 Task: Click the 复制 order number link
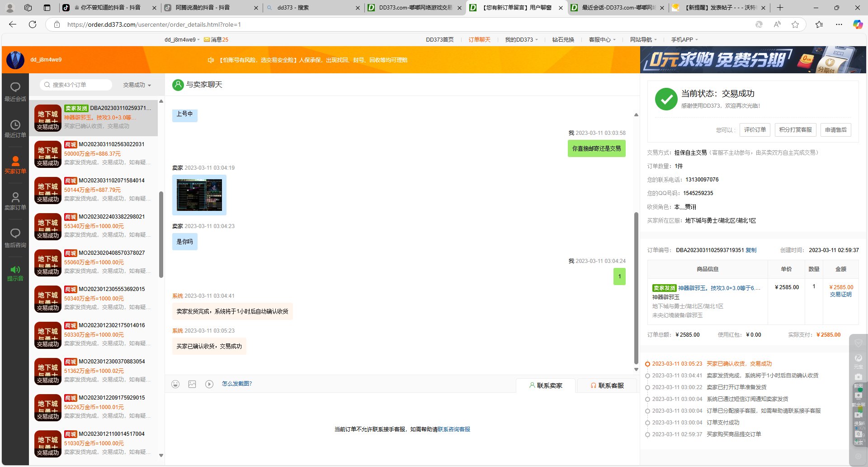click(x=751, y=250)
